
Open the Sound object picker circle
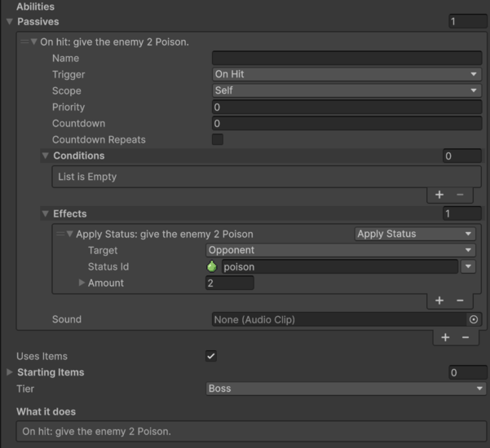coord(474,319)
